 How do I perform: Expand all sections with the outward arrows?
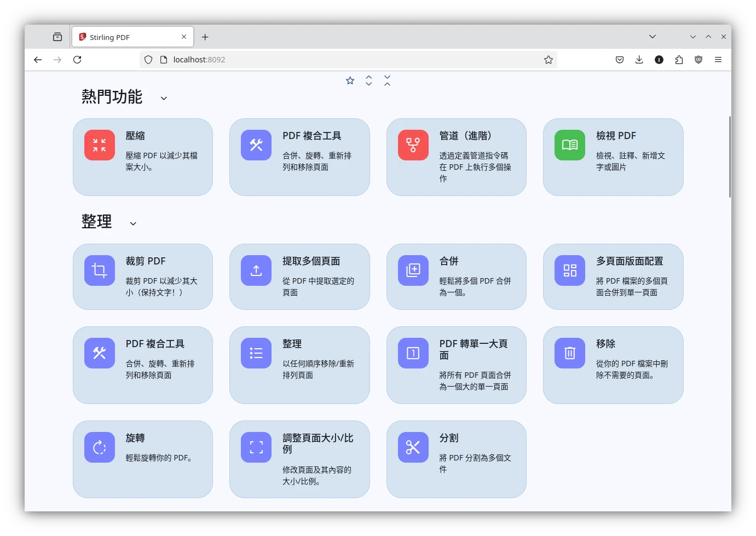[369, 81]
